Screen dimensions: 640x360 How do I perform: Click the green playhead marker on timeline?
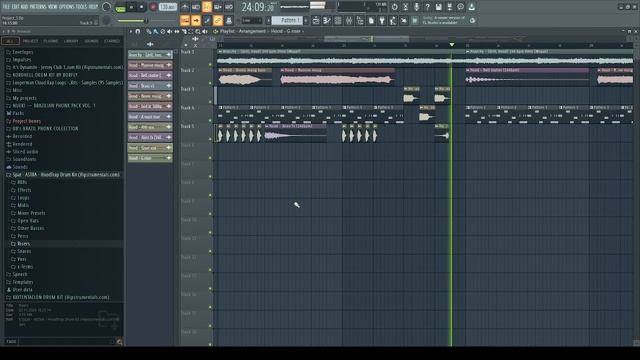click(451, 44)
